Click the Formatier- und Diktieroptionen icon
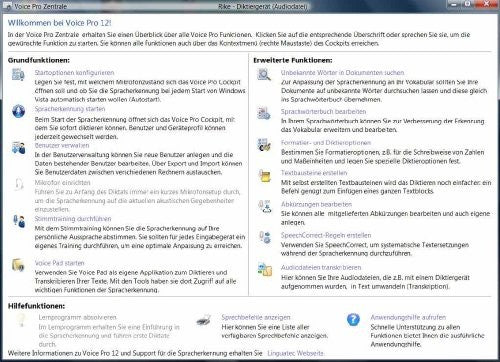Viewport: 500px width, 362px height. [264, 145]
